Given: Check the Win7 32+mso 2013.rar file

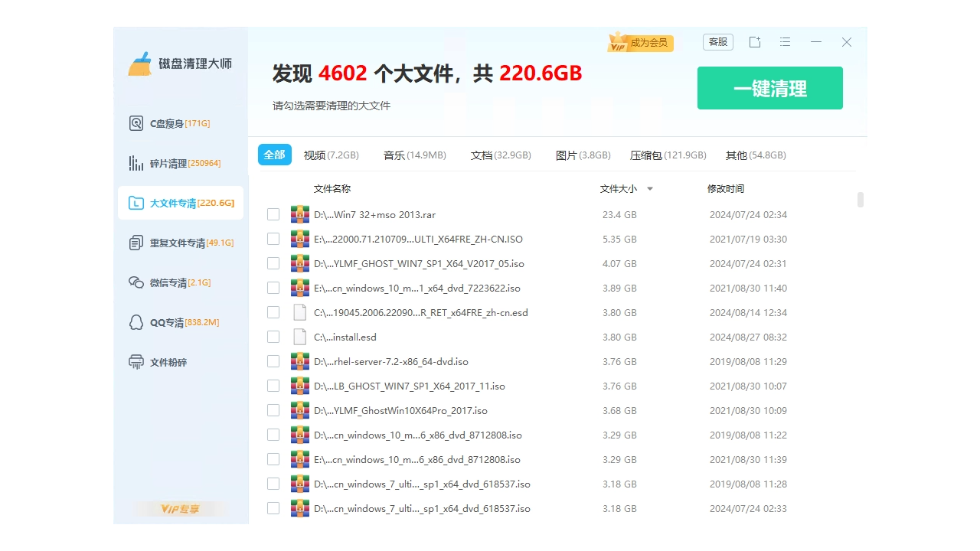Looking at the screenshot, I should [273, 214].
